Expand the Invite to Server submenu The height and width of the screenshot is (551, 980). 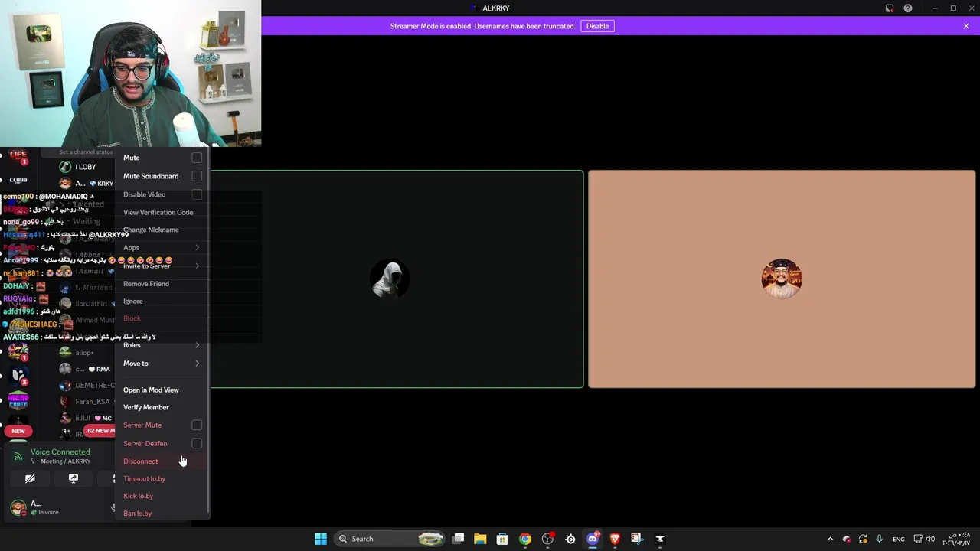(162, 266)
